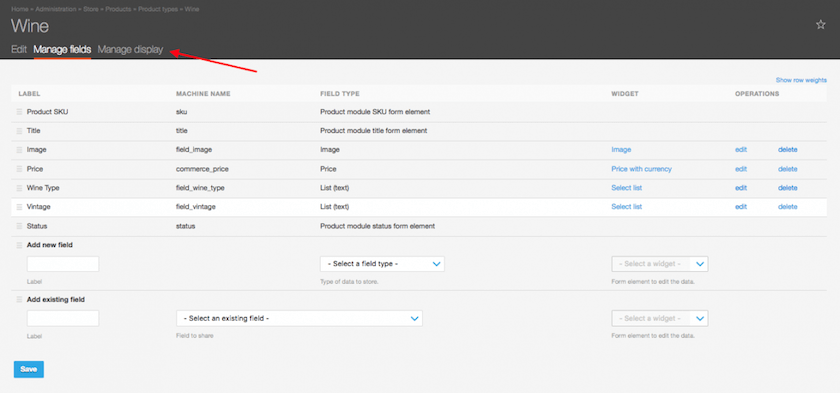Delete the Price field

(x=788, y=169)
